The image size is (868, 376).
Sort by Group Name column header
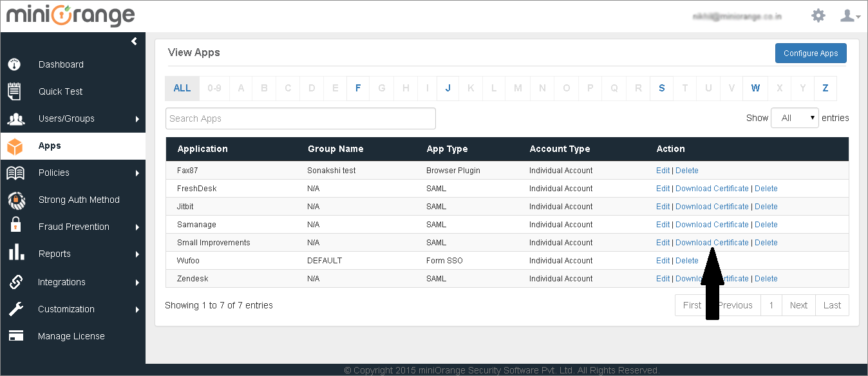pos(335,149)
